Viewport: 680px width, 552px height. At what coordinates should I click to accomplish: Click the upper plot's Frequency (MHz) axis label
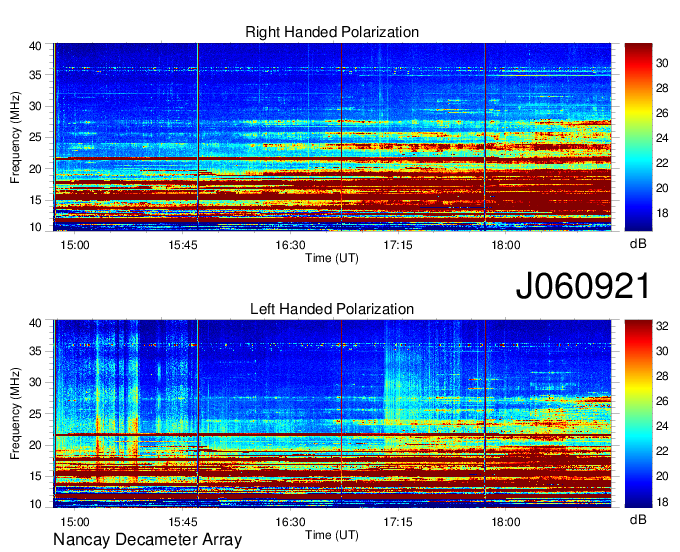[x=15, y=137]
